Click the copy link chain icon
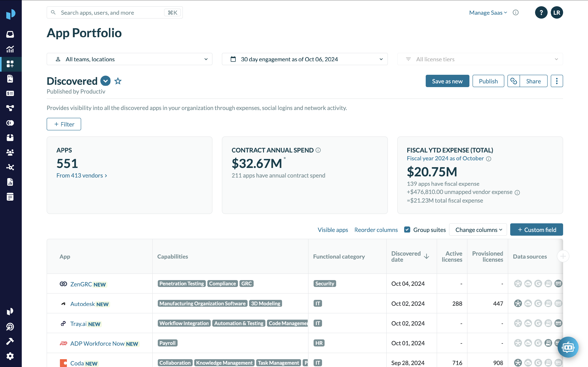Viewport: 588px width, 367px height. tap(513, 81)
